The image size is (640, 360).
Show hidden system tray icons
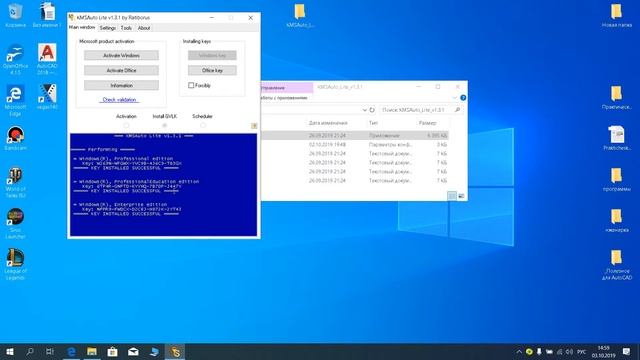(519, 351)
